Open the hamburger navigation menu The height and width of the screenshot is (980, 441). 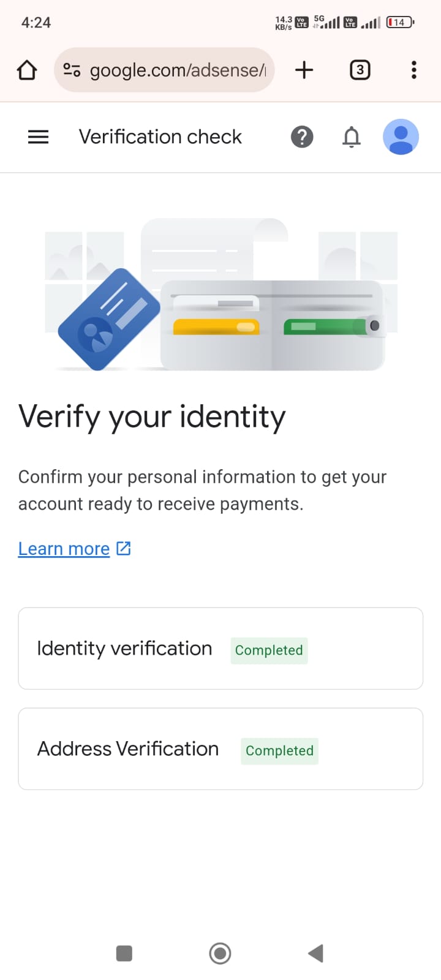coord(38,137)
